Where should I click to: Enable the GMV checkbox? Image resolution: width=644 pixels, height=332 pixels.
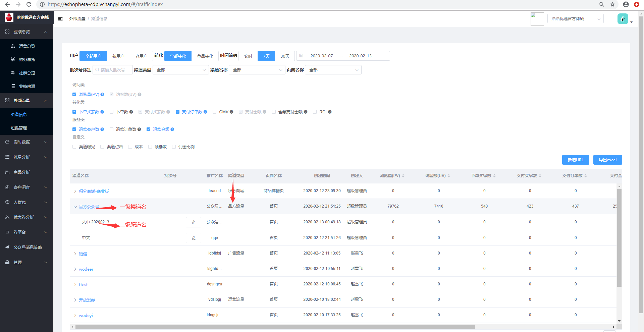pyautogui.click(x=215, y=112)
